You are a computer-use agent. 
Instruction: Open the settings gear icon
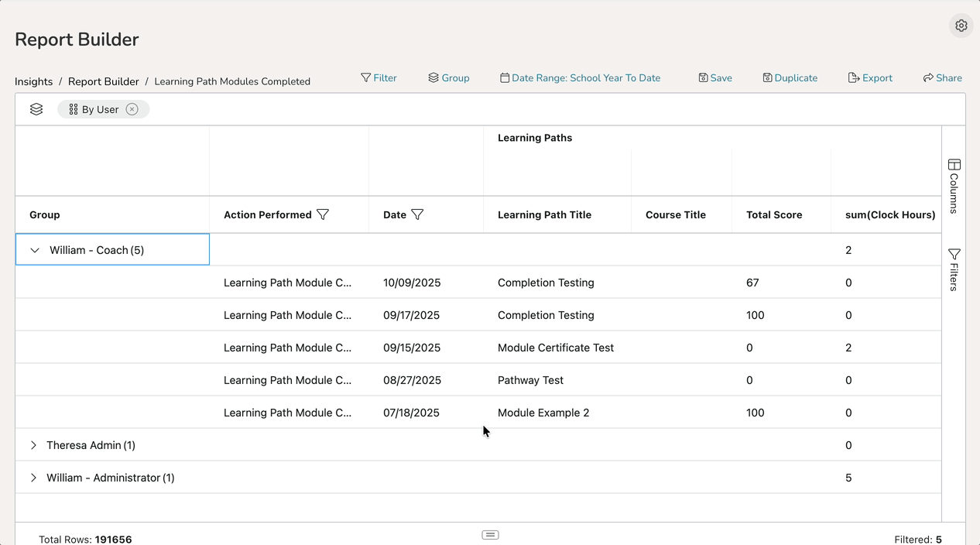click(x=961, y=26)
